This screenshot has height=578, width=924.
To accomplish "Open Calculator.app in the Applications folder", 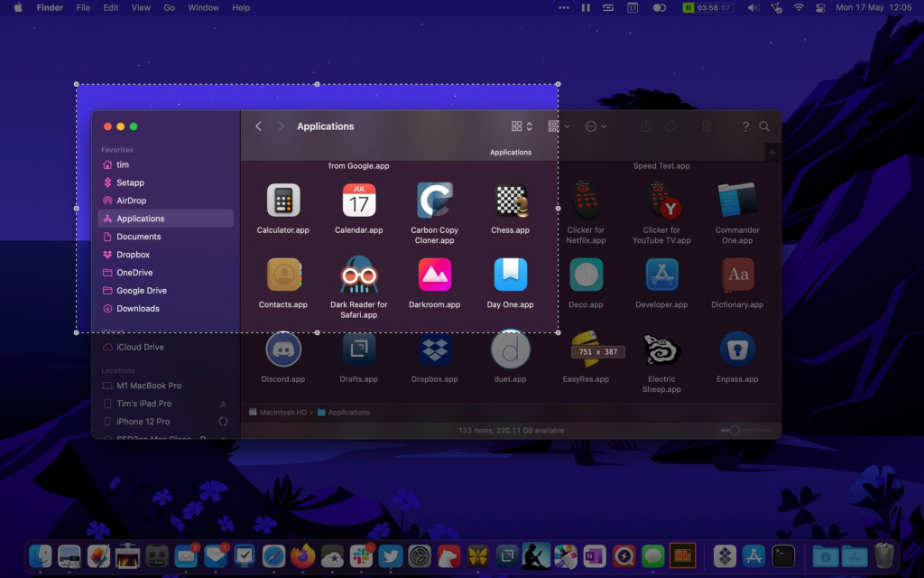I will (282, 200).
